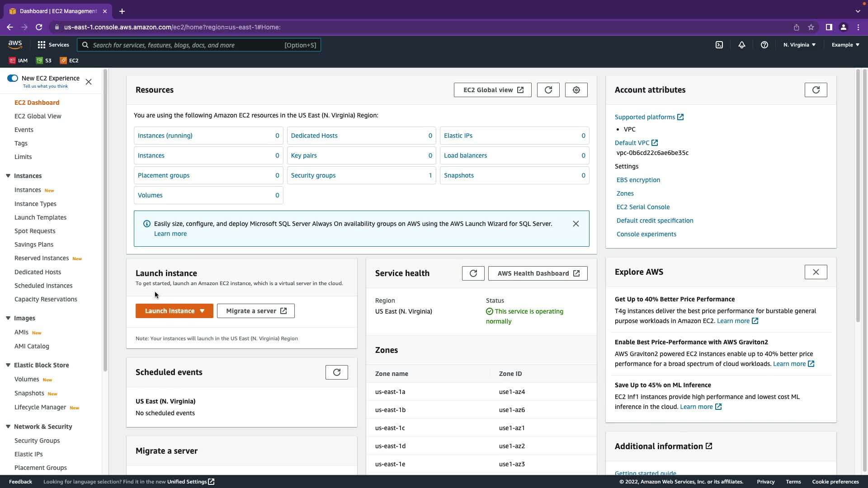
Task: Refresh the Service health panel
Action: coord(473,273)
